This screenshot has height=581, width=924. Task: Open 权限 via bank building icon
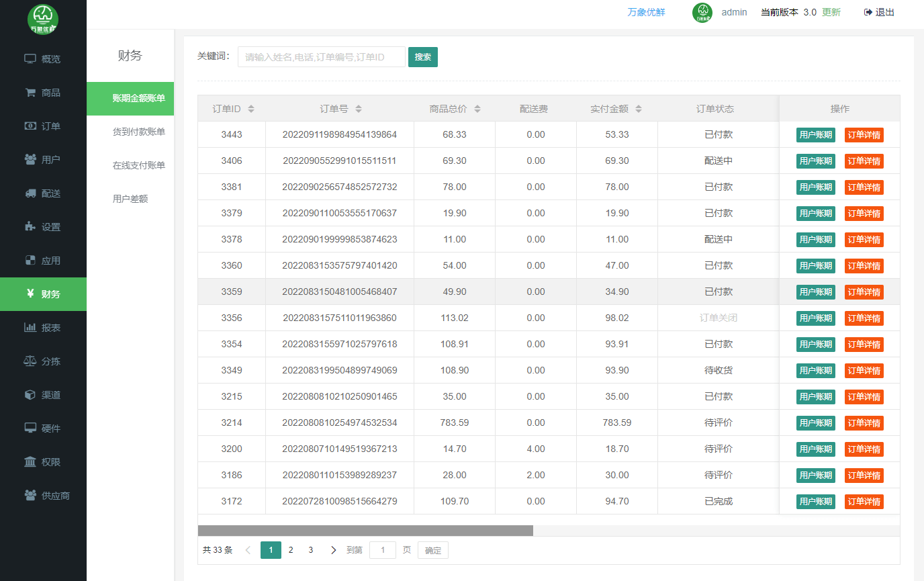pos(30,462)
